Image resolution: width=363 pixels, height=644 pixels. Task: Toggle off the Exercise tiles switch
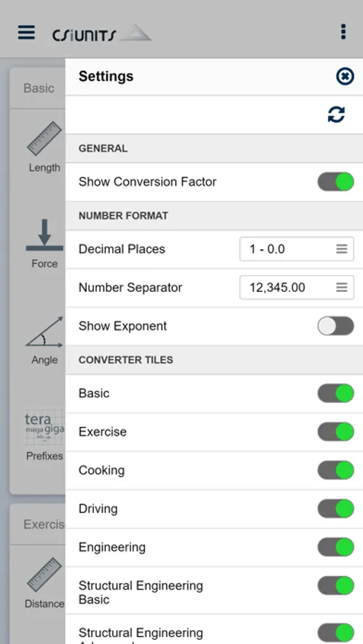(336, 431)
